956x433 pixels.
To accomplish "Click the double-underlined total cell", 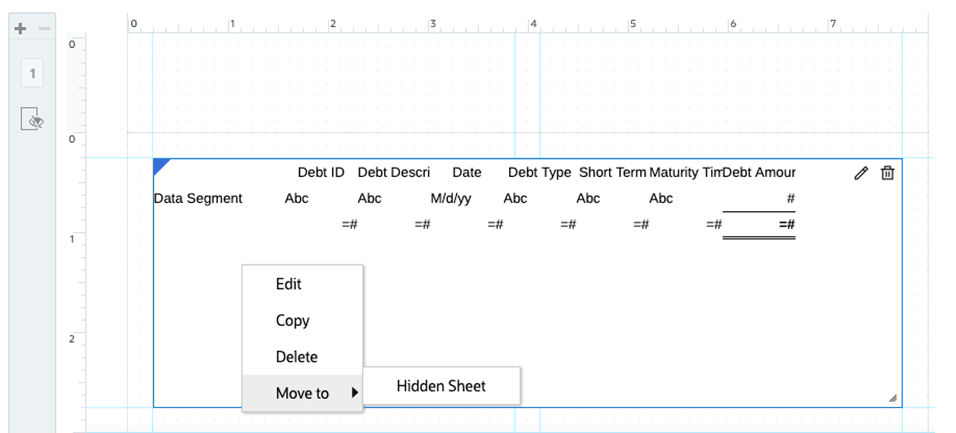I will pos(787,225).
